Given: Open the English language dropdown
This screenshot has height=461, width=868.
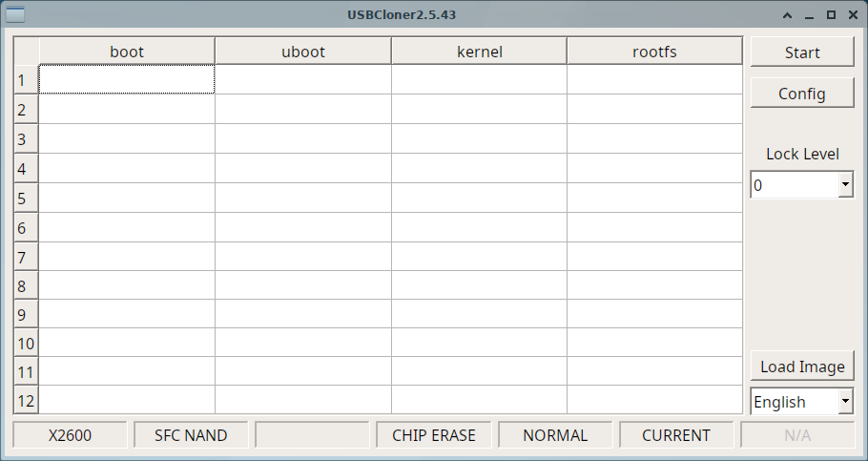Looking at the screenshot, I should pos(845,402).
